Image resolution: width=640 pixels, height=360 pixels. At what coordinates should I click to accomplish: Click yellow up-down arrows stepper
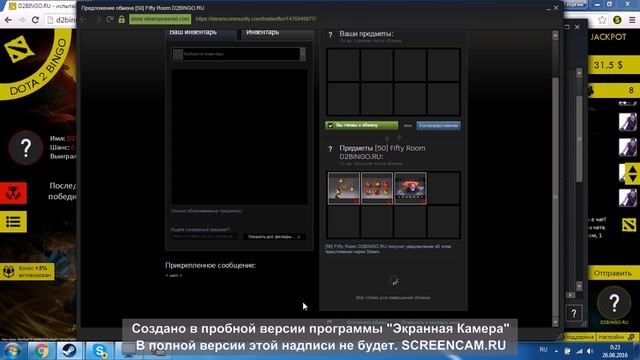[632, 173]
